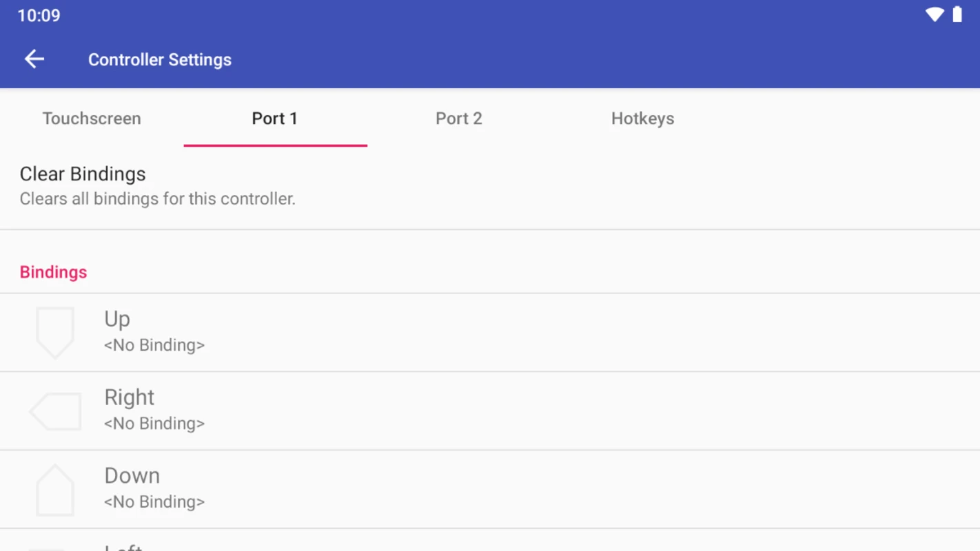The width and height of the screenshot is (980, 551).
Task: Tap <No Binding> under Down
Action: [154, 502]
